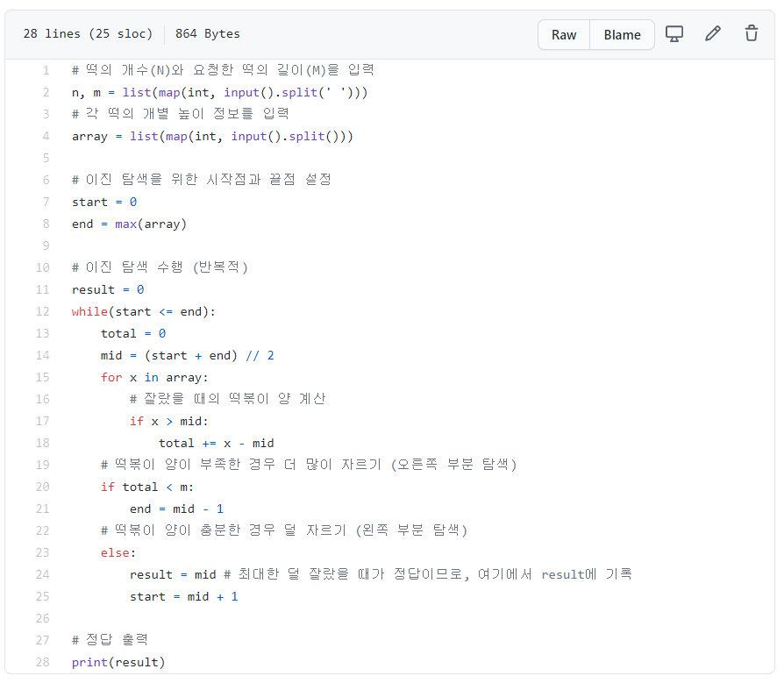The width and height of the screenshot is (784, 683).
Task: Click code 'start = mid + 1'
Action: point(184,596)
